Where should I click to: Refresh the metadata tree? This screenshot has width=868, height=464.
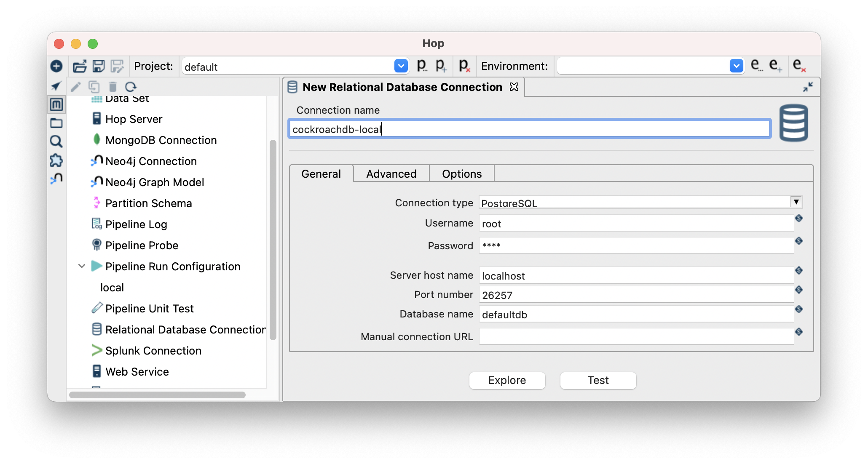131,87
